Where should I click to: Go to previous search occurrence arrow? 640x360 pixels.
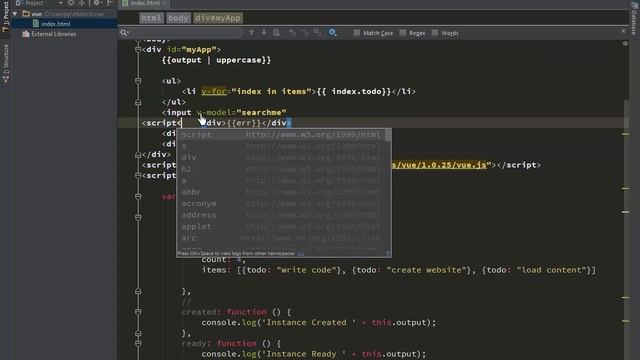251,33
